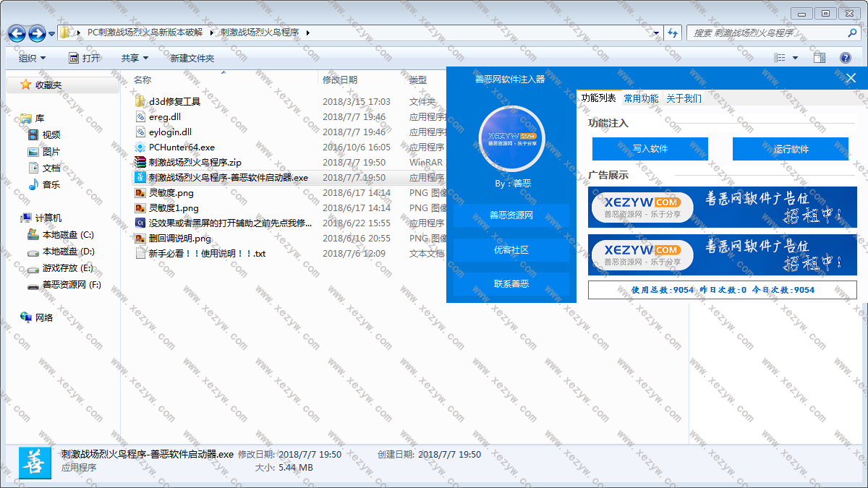Screen dimensions: 868x488
Task: Click the forward navigation arrow
Action: 37,33
